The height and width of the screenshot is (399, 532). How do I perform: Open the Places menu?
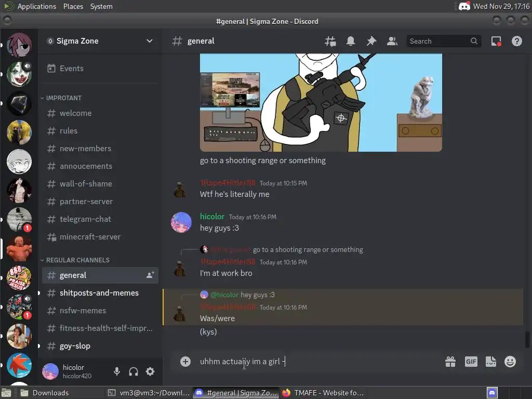[x=73, y=6]
